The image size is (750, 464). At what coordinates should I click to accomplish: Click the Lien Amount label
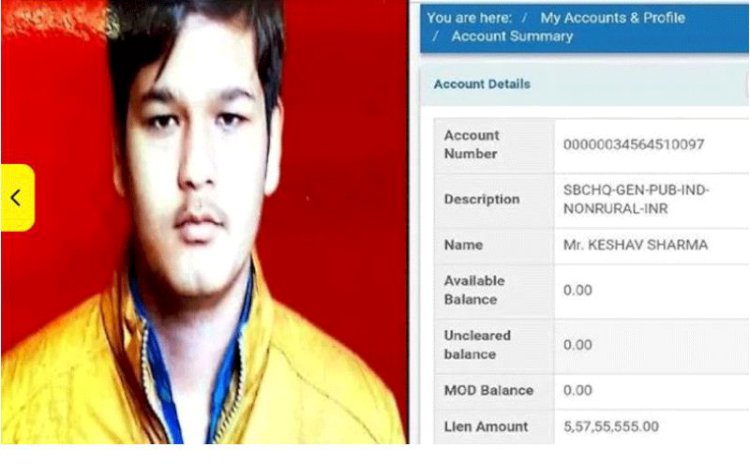(x=486, y=426)
